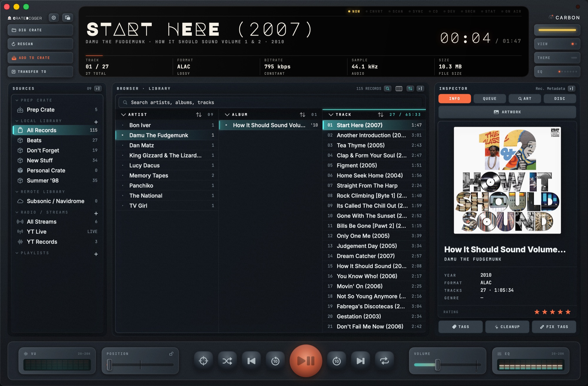Image resolution: width=588 pixels, height=386 pixels.
Task: Select the Info tab
Action: 455,99
